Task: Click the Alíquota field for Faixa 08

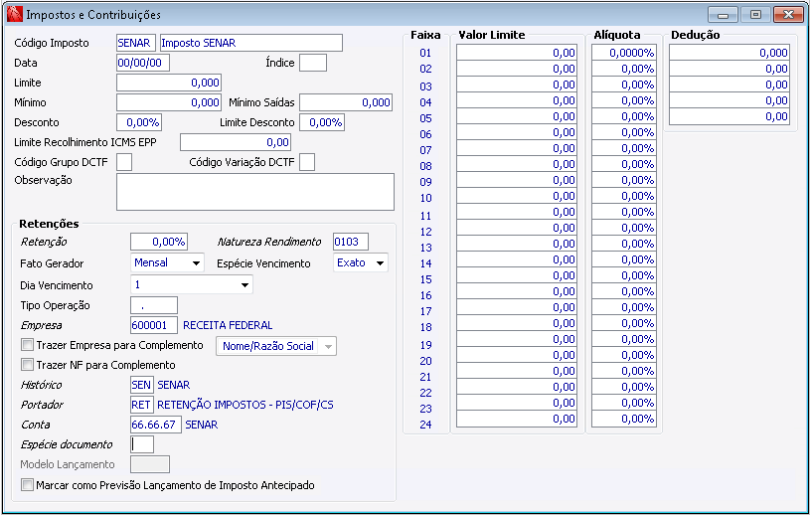Action: point(624,164)
